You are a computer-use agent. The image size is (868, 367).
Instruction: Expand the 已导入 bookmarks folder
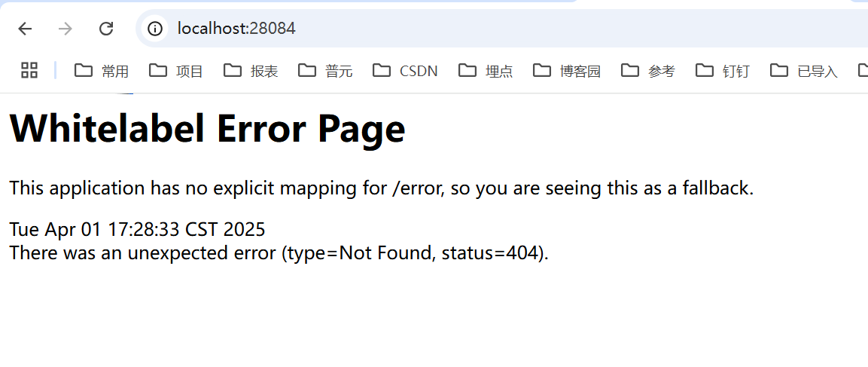(803, 71)
